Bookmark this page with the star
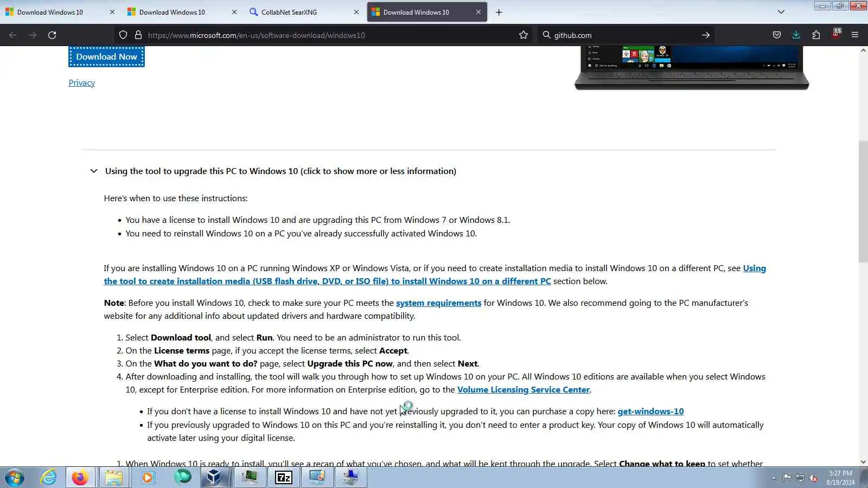This screenshot has height=488, width=868. click(524, 35)
